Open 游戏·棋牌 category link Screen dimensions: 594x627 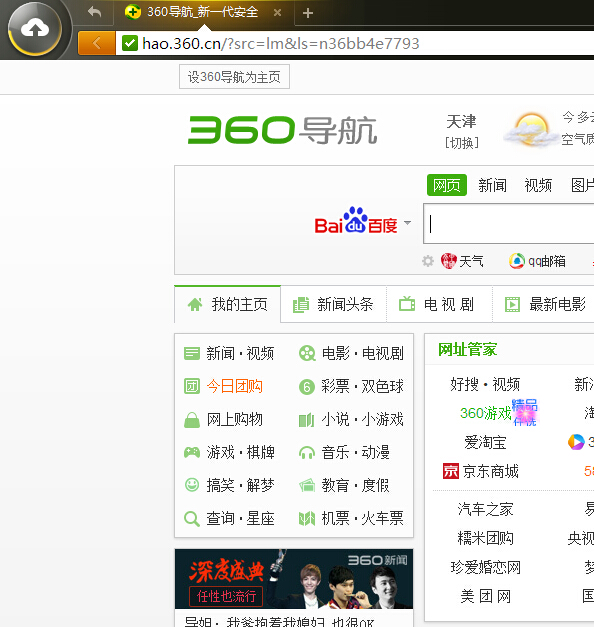click(x=240, y=453)
